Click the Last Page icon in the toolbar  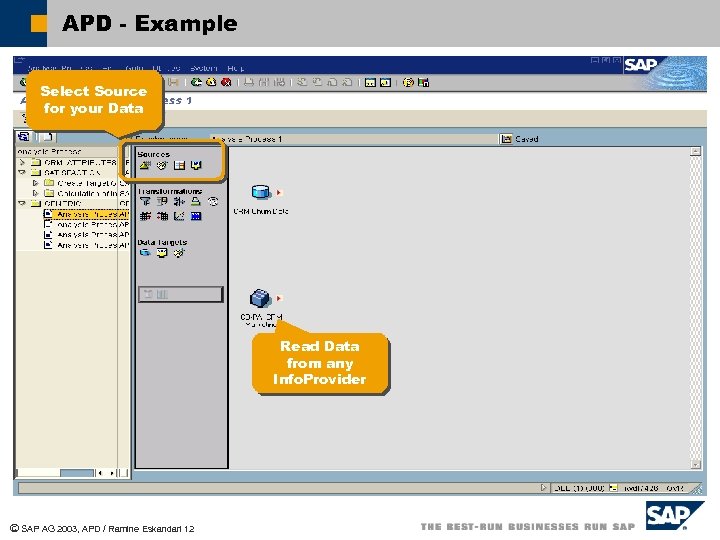(x=347, y=82)
